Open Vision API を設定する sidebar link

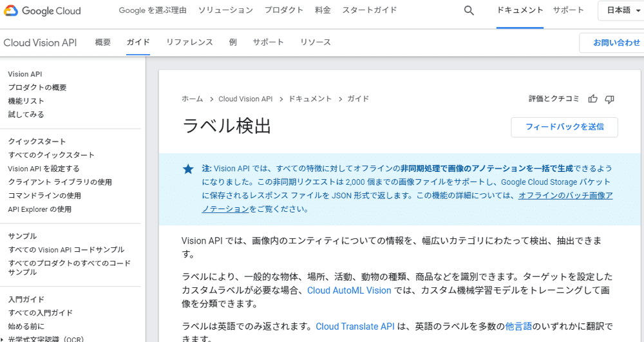click(x=44, y=169)
